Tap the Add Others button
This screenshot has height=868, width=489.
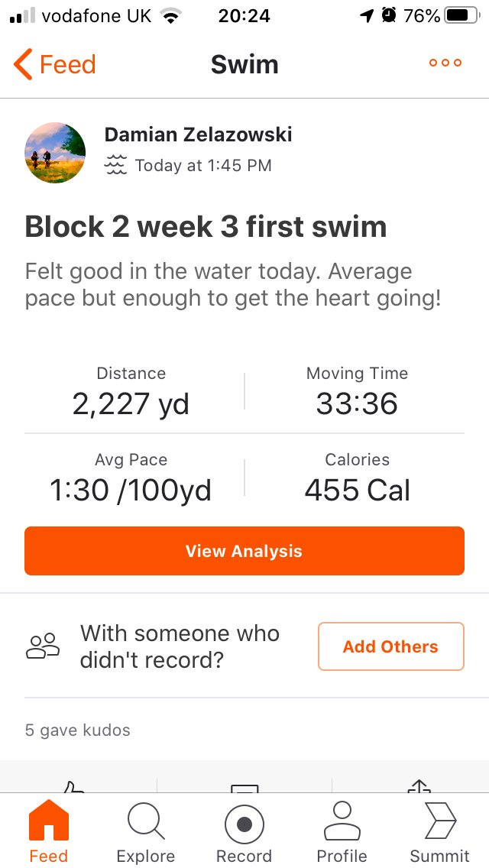(x=391, y=646)
